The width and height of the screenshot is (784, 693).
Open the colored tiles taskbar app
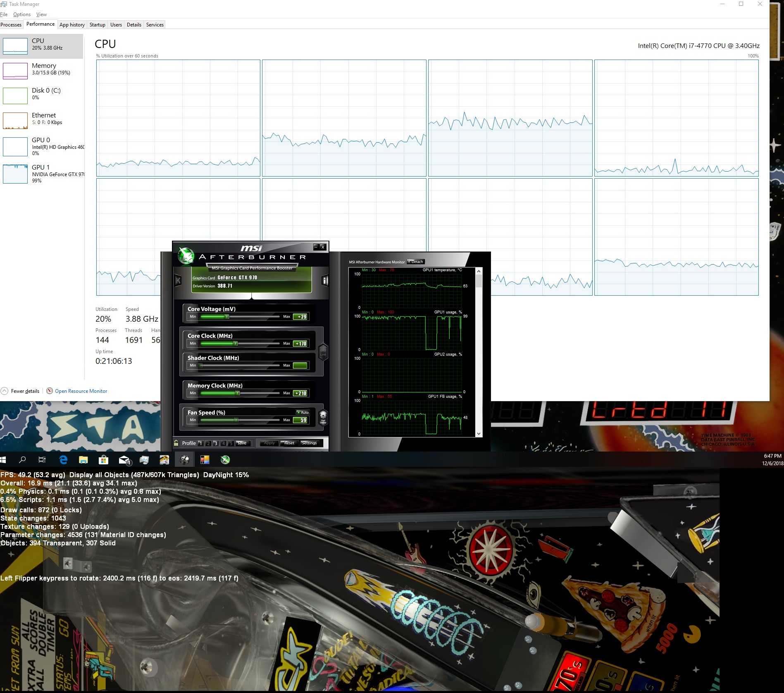(205, 460)
